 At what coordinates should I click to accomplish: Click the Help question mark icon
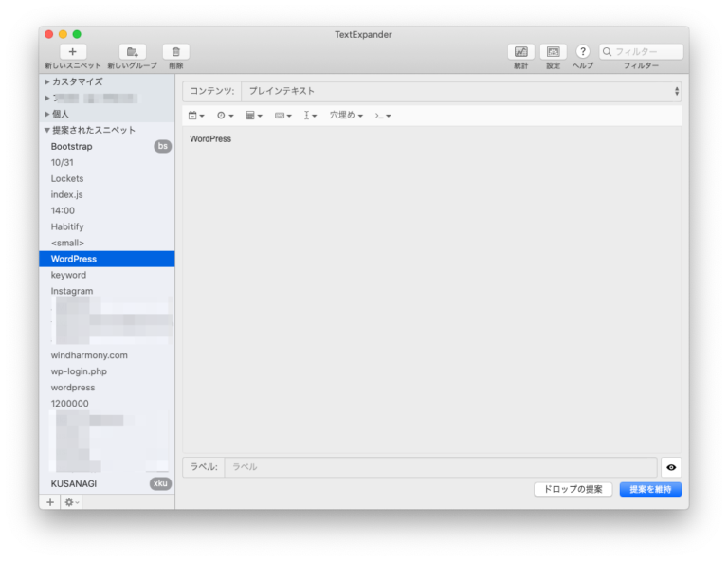pos(583,52)
